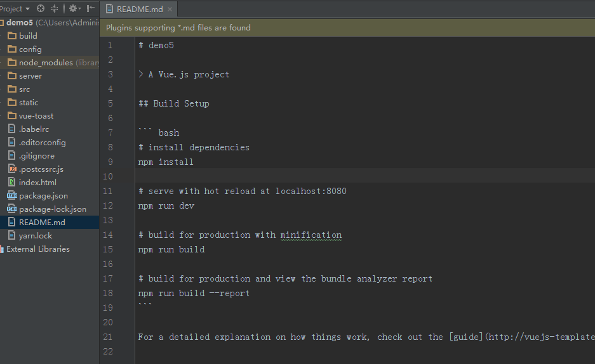The image size is (595, 364).
Task: Switch to the README.md editor tab
Action: coord(140,9)
